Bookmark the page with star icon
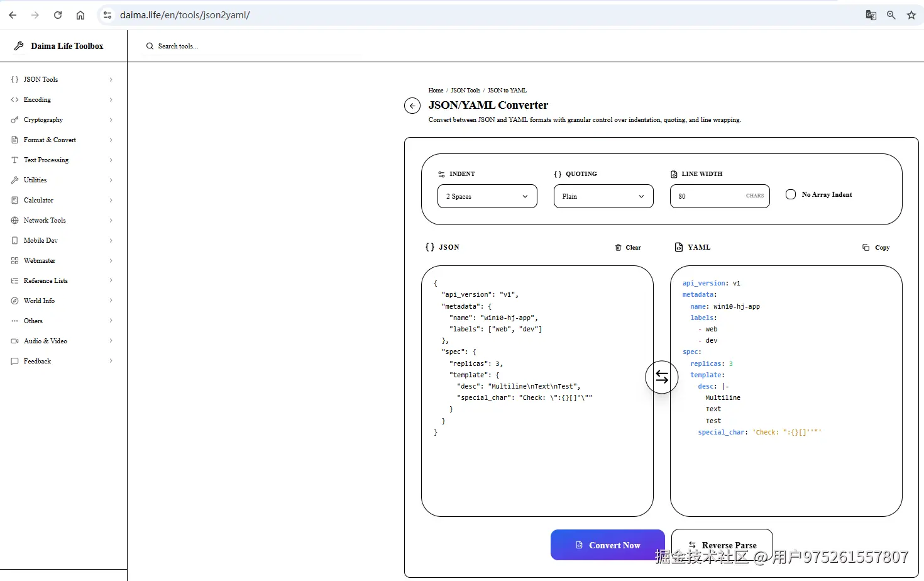The width and height of the screenshot is (924, 581). 911,15
